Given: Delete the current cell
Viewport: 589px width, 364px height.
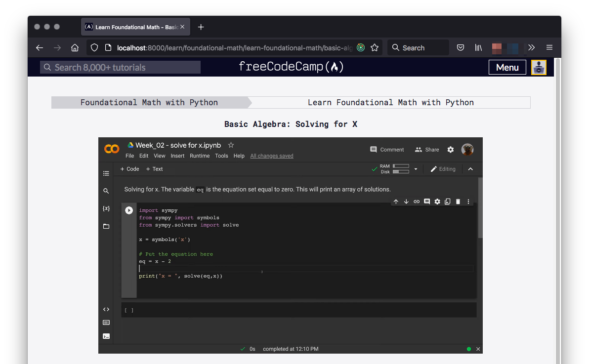Looking at the screenshot, I should (458, 201).
